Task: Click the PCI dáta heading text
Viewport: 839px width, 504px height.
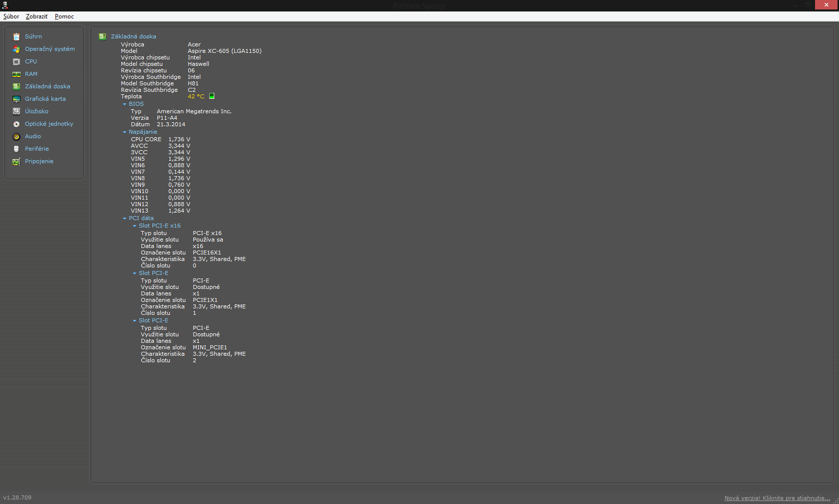Action: click(141, 218)
